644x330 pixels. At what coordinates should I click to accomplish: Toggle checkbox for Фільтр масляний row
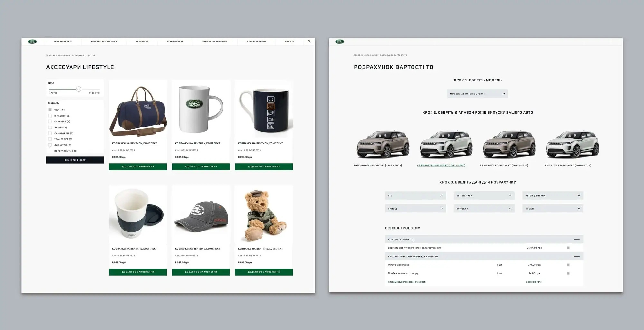(568, 265)
